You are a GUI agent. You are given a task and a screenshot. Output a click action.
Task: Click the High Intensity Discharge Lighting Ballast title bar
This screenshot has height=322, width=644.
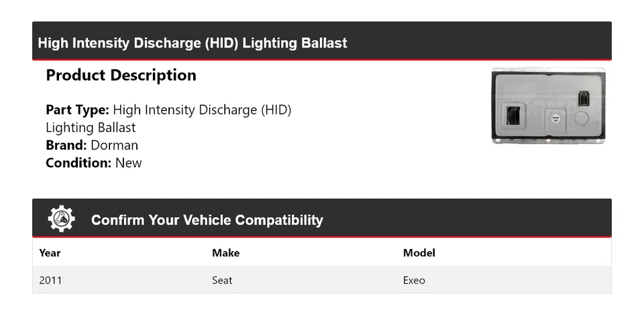[322, 41]
